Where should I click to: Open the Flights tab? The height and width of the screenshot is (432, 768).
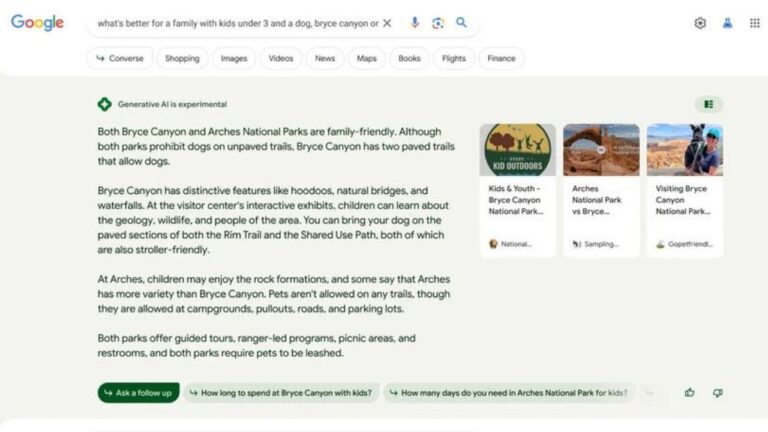454,58
